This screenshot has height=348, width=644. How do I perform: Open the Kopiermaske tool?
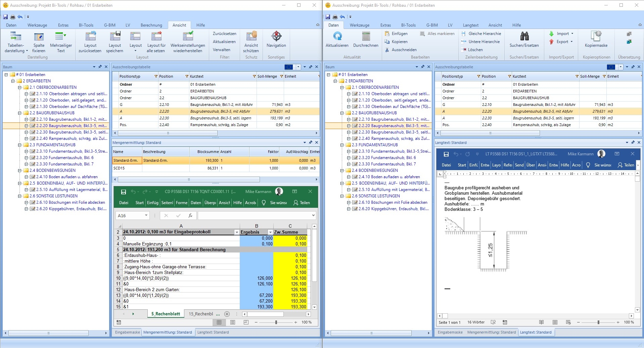coord(596,36)
